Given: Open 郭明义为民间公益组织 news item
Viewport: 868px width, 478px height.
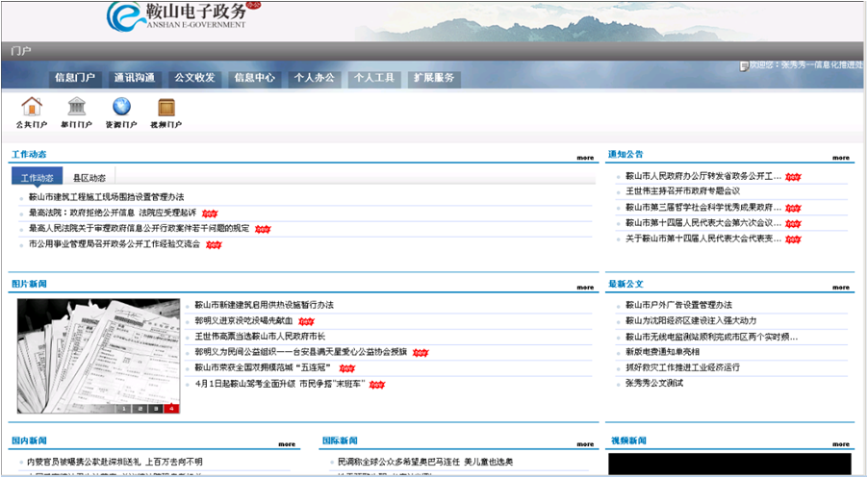Looking at the screenshot, I should tap(300, 351).
